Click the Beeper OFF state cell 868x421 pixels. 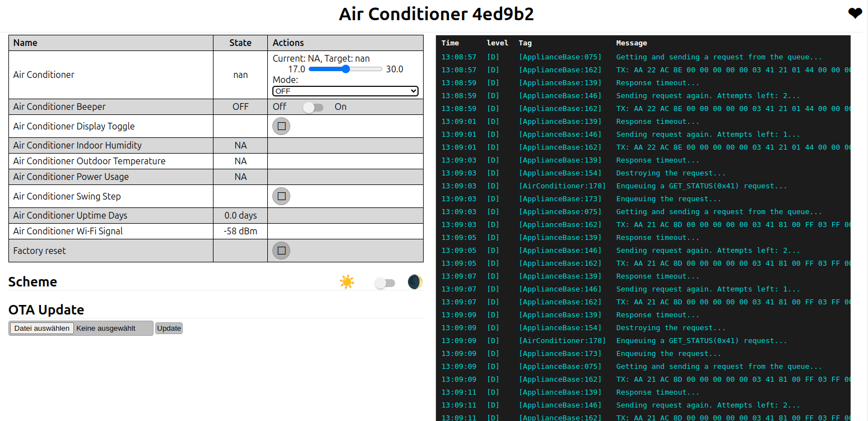(x=240, y=107)
